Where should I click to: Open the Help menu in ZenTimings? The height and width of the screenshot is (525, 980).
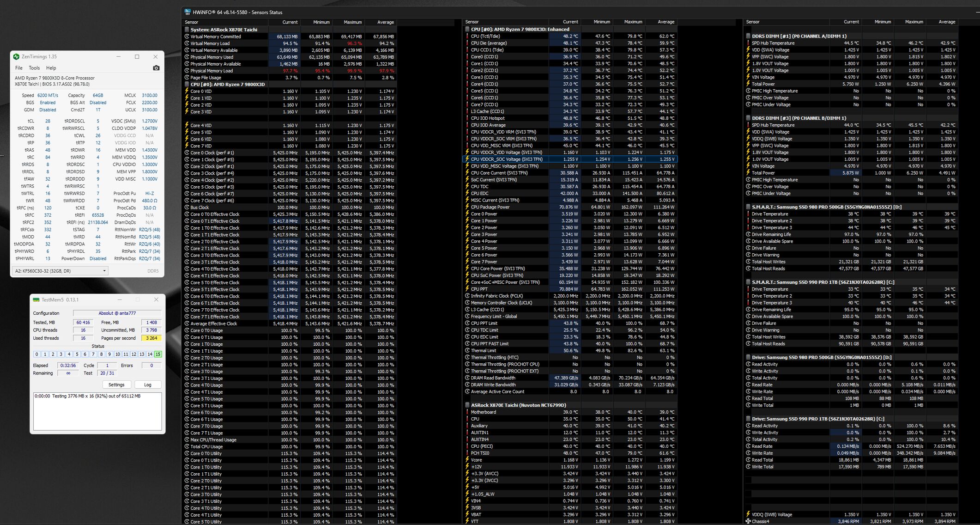pos(51,68)
